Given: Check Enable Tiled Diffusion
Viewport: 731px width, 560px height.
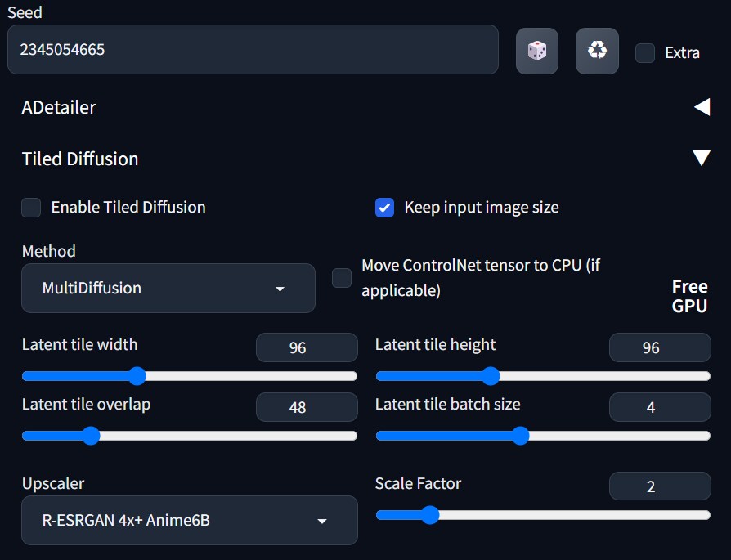Looking at the screenshot, I should pos(31,208).
